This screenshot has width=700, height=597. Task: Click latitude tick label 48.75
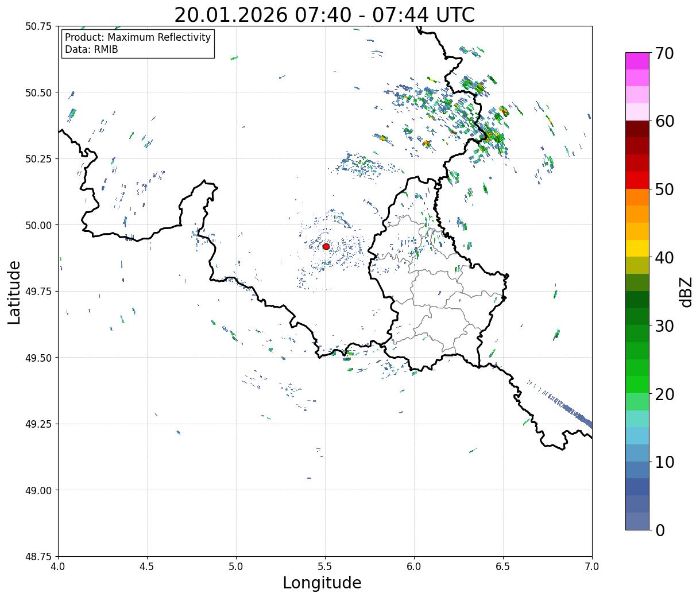point(38,557)
